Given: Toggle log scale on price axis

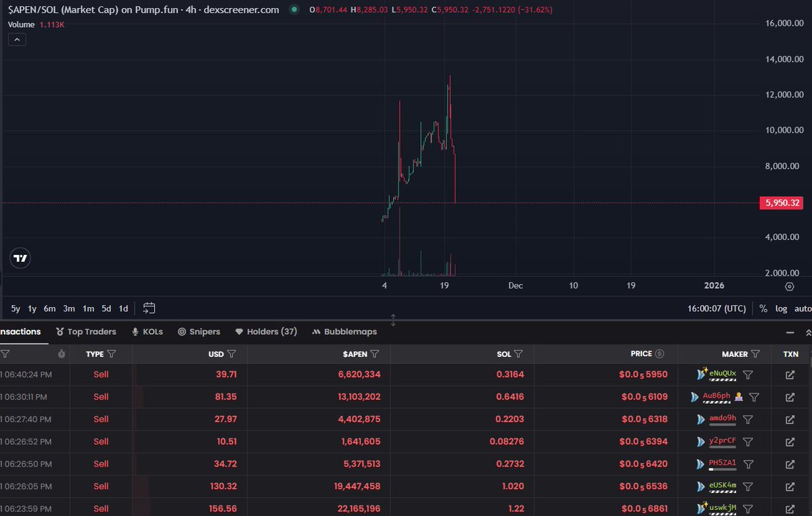Looking at the screenshot, I should click(782, 308).
